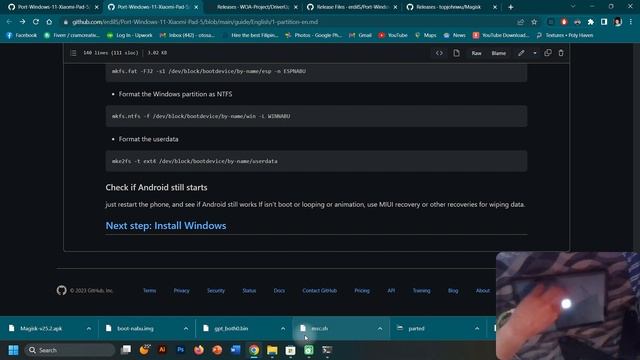
Task: Open footer Terms link
Action: tap(149, 291)
